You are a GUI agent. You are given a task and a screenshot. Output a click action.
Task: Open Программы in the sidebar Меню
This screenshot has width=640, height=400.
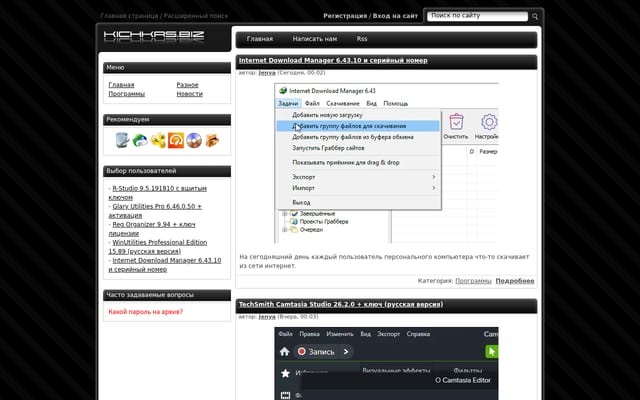coord(127,94)
